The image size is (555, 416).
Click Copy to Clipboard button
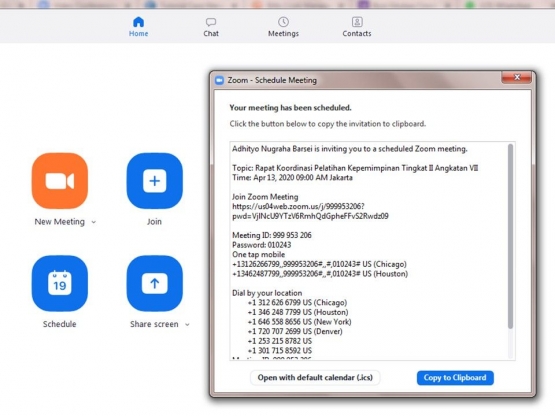click(x=455, y=378)
